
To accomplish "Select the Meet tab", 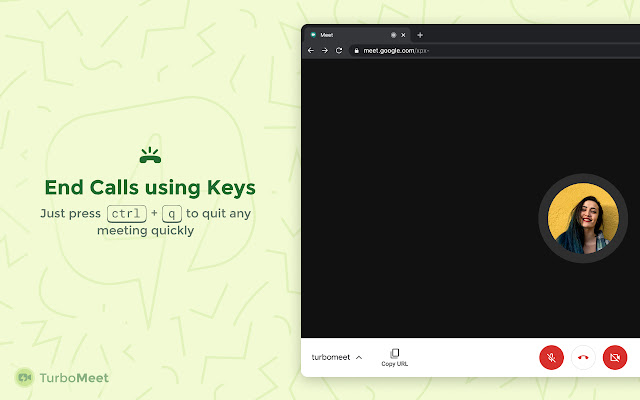I will coord(358,35).
